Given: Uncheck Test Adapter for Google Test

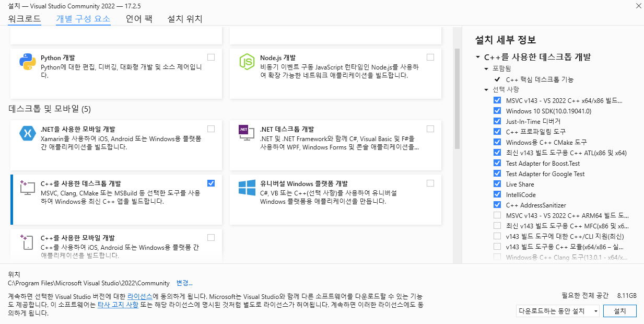Looking at the screenshot, I should [497, 173].
